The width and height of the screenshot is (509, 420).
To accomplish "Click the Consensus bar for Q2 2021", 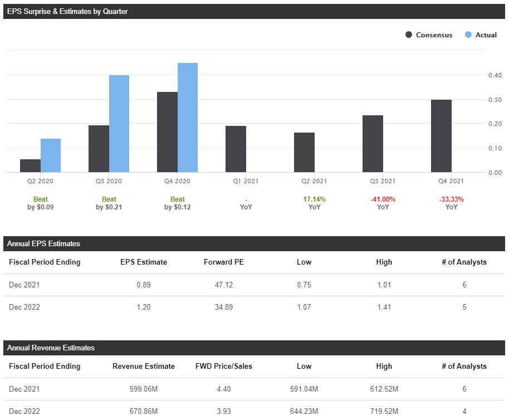I will coord(305,153).
